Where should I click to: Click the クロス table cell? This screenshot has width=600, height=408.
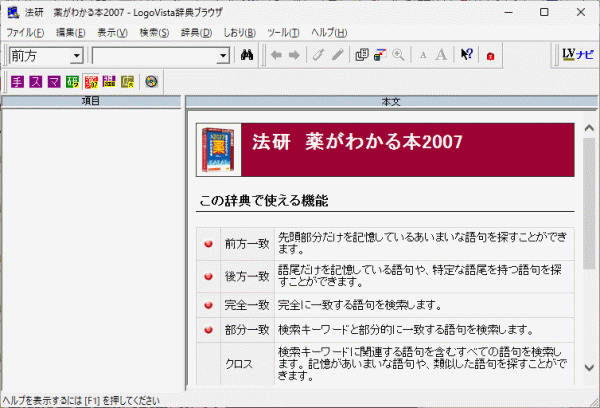click(x=247, y=364)
